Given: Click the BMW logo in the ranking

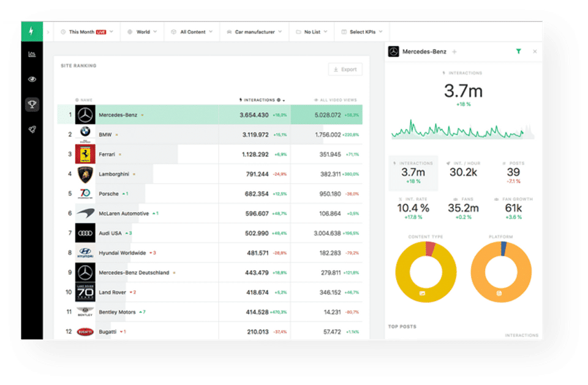Looking at the screenshot, I should [x=85, y=134].
